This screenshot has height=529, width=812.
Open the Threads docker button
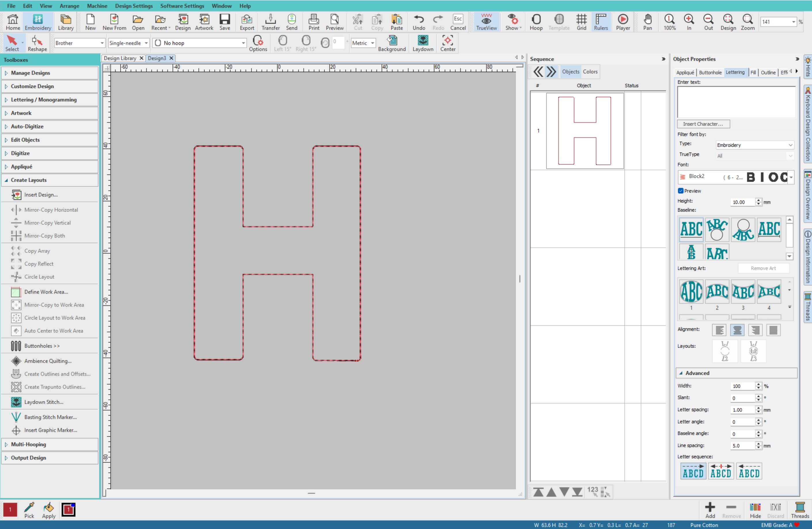(x=800, y=510)
